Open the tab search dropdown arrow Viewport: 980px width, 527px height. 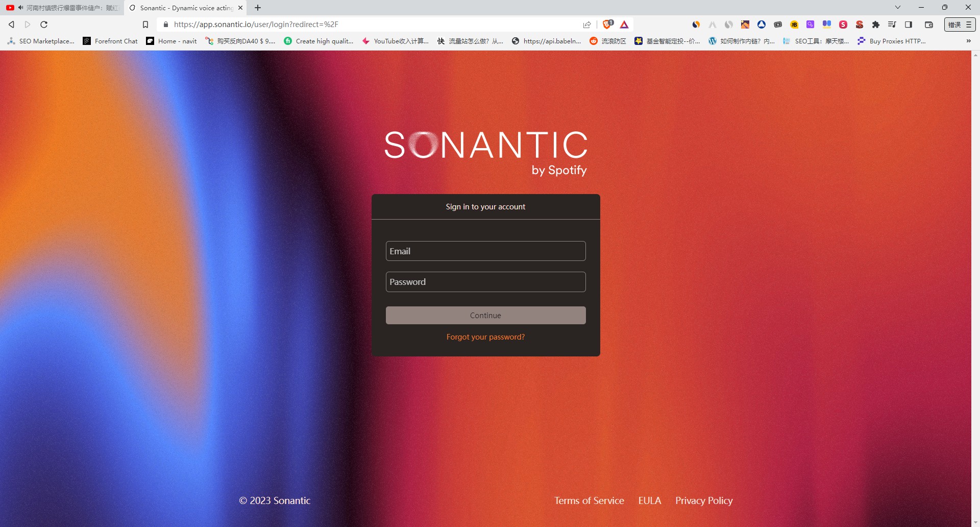[897, 7]
